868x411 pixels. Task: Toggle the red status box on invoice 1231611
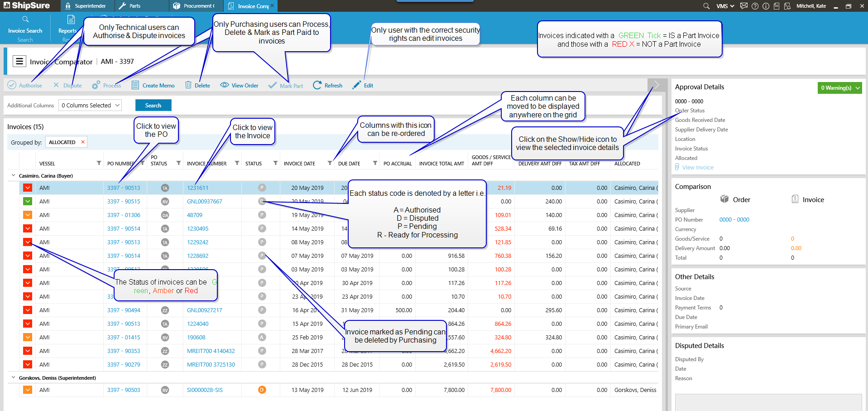coord(28,188)
